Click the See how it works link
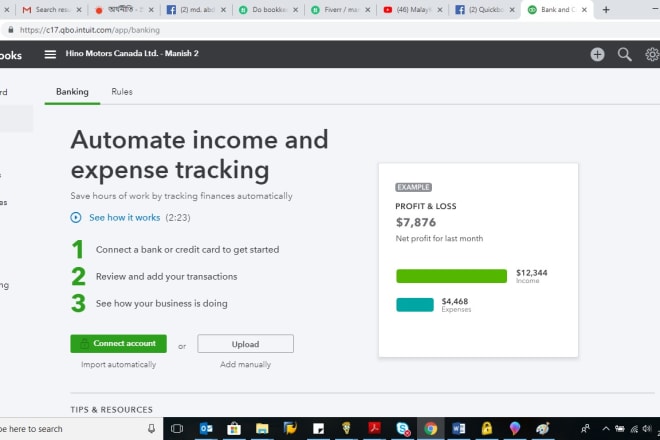660x440 pixels. pos(125,218)
